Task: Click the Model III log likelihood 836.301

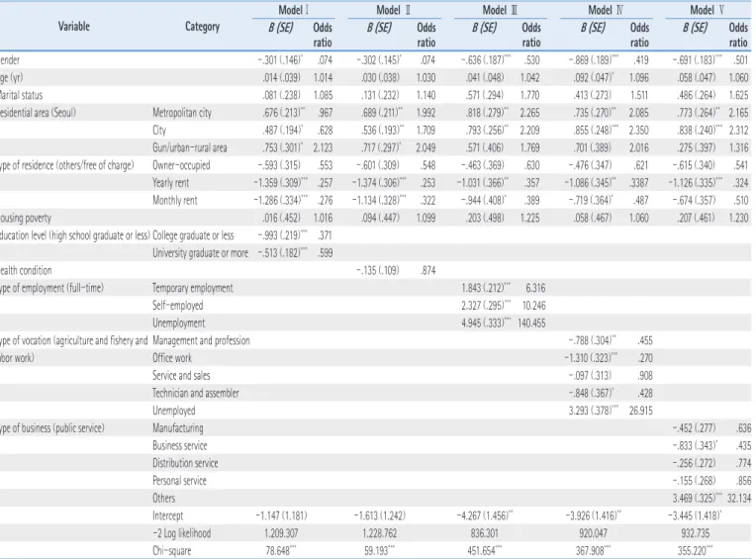Action: pos(484,533)
